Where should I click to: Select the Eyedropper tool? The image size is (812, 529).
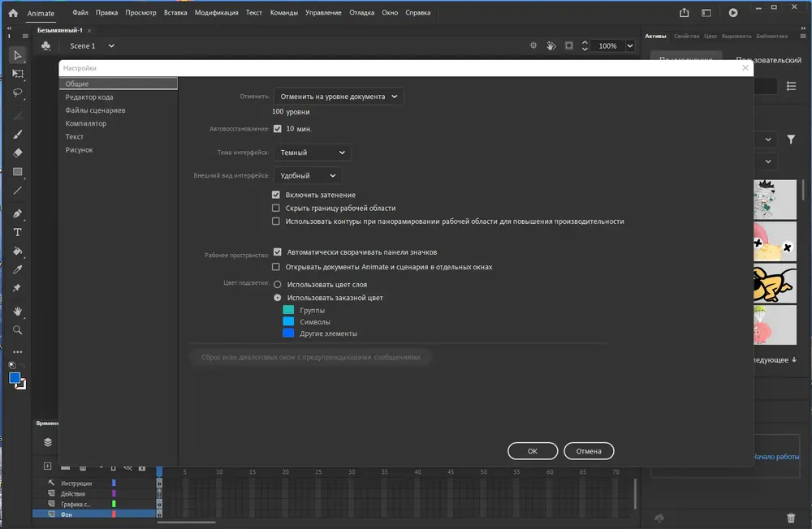pyautogui.click(x=18, y=269)
